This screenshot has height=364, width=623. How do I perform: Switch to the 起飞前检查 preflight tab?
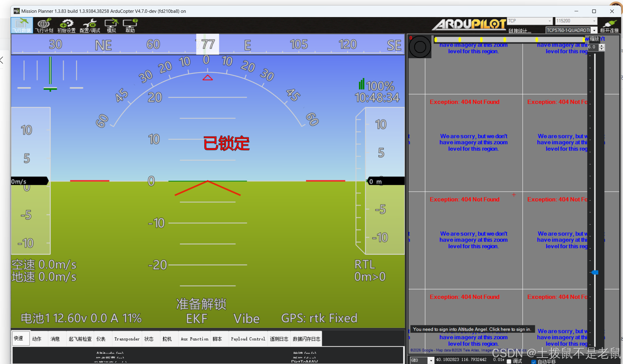[x=80, y=339]
